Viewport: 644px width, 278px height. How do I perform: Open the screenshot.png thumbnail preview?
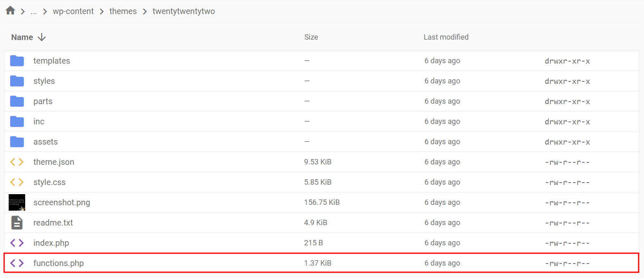coord(17,202)
